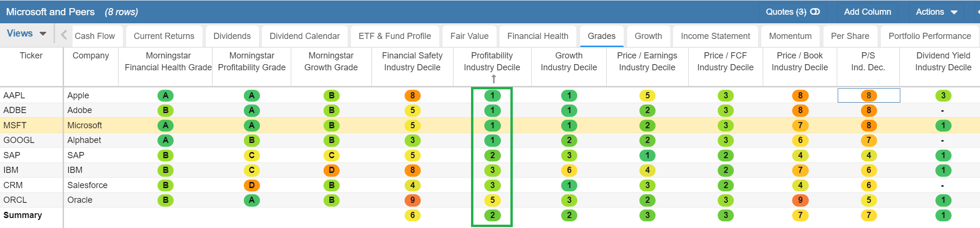The width and height of the screenshot is (980, 228).
Task: Click the CRM ticker
Action: (13, 185)
